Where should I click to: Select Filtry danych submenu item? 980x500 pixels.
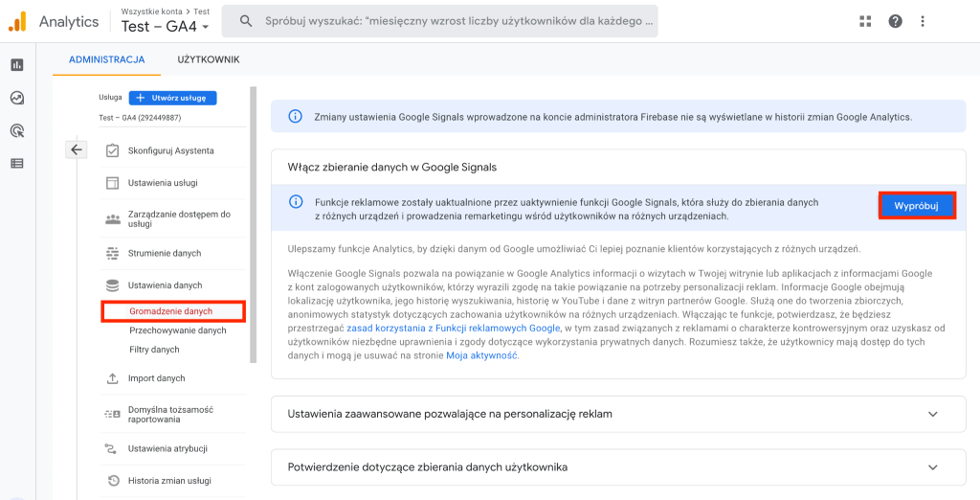[154, 350]
